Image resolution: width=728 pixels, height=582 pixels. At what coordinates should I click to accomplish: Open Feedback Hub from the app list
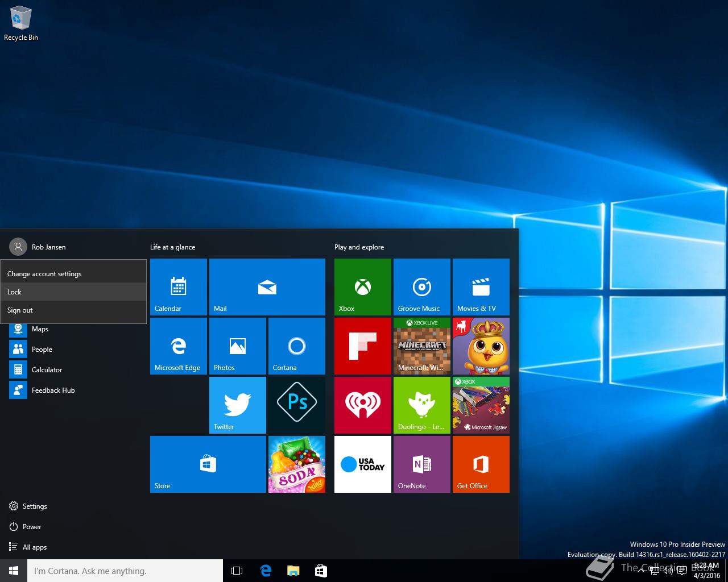click(73, 390)
